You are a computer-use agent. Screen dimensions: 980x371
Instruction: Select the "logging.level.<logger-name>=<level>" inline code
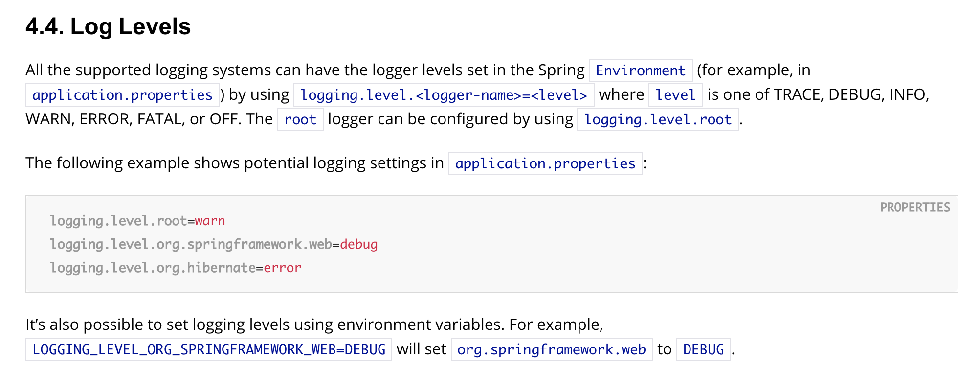444,95
